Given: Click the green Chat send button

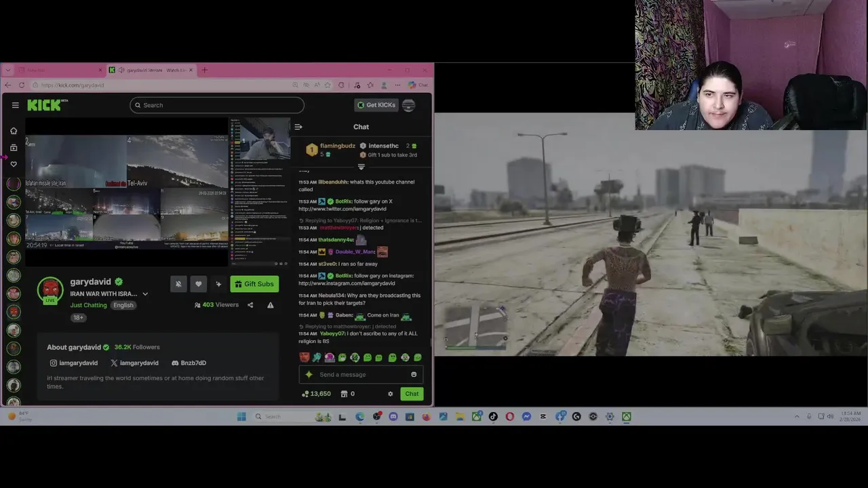Looking at the screenshot, I should coord(412,394).
